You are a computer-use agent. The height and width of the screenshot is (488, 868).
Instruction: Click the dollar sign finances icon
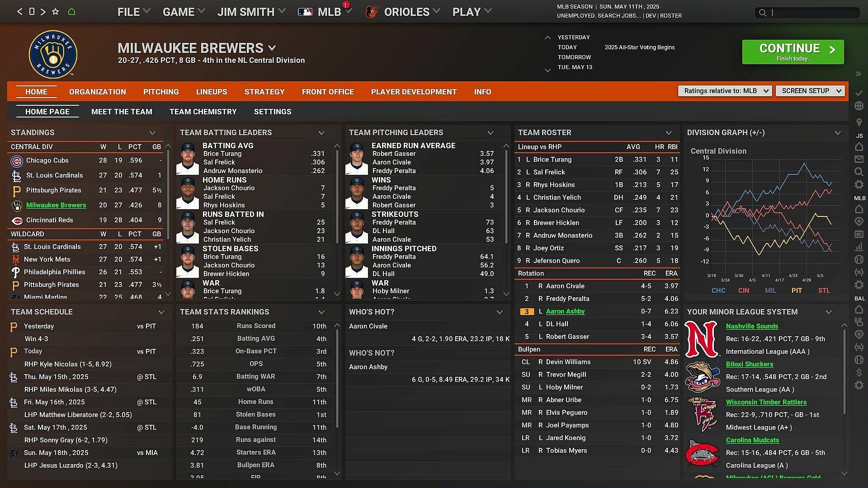point(859,372)
